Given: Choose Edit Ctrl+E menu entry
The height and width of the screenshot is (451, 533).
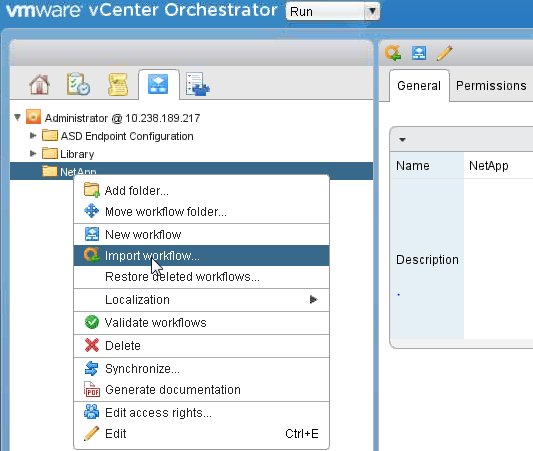Looking at the screenshot, I should pos(202,434).
